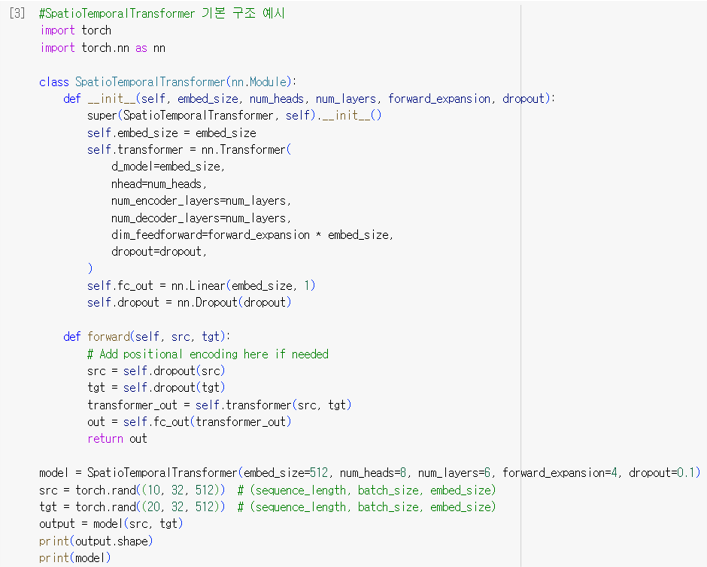Click the line 'src = self.dropout(src)'
The image size is (707, 567).
pyautogui.click(x=156, y=370)
